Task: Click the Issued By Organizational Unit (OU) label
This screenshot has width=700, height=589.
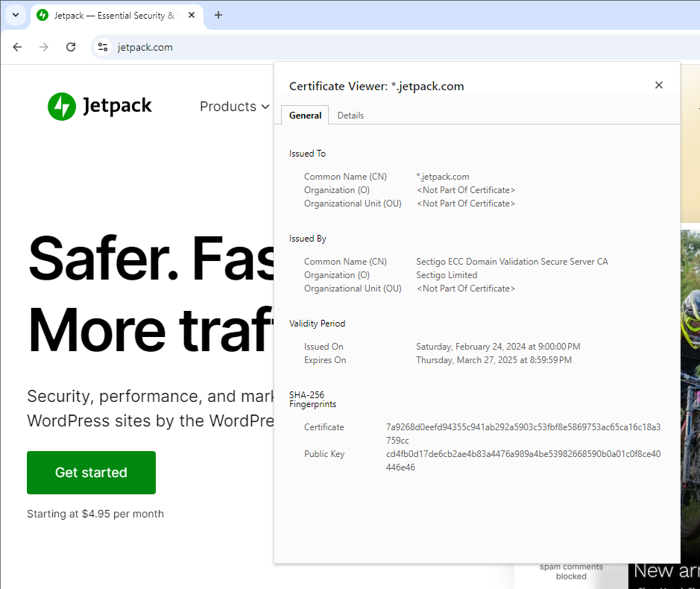Action: (x=353, y=288)
